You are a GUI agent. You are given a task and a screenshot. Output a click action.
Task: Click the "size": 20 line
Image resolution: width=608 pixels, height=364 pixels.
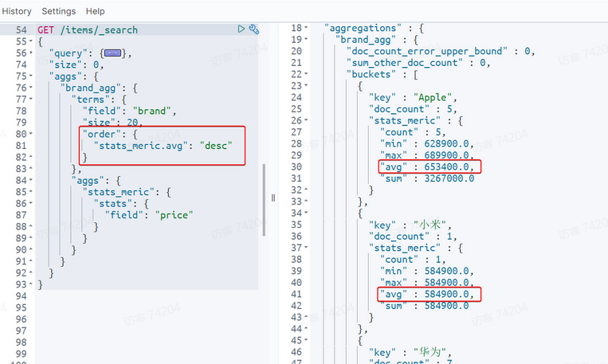(112, 123)
